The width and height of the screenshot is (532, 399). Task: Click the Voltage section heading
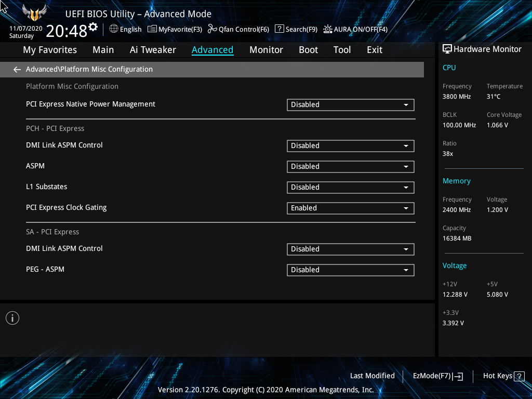tap(455, 265)
